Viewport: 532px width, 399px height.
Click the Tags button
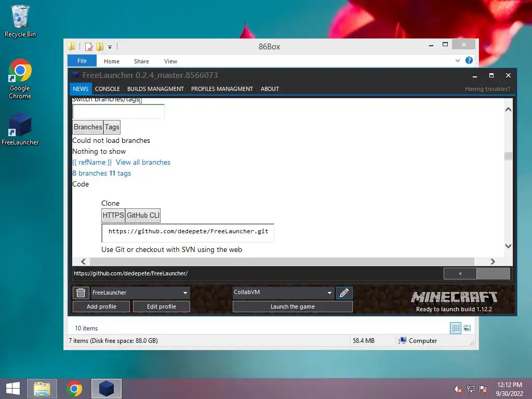click(112, 127)
